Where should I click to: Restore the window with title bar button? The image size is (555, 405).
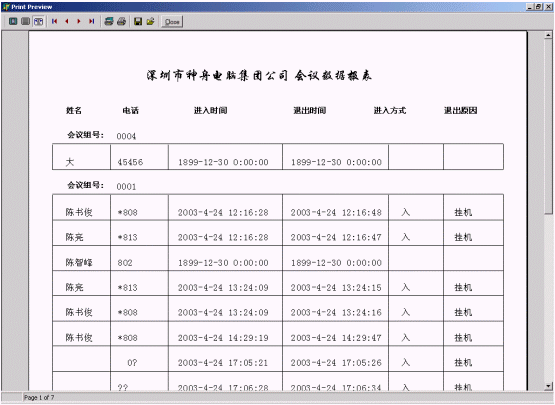click(538, 6)
